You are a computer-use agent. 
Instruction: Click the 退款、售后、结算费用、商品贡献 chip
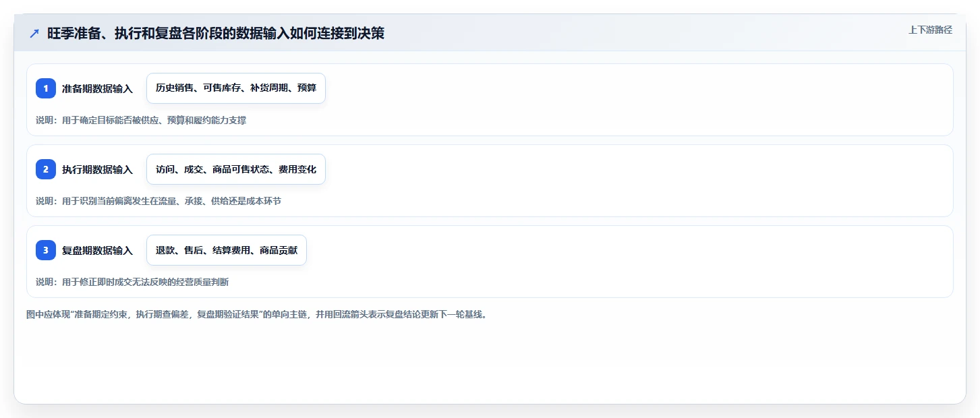point(227,250)
